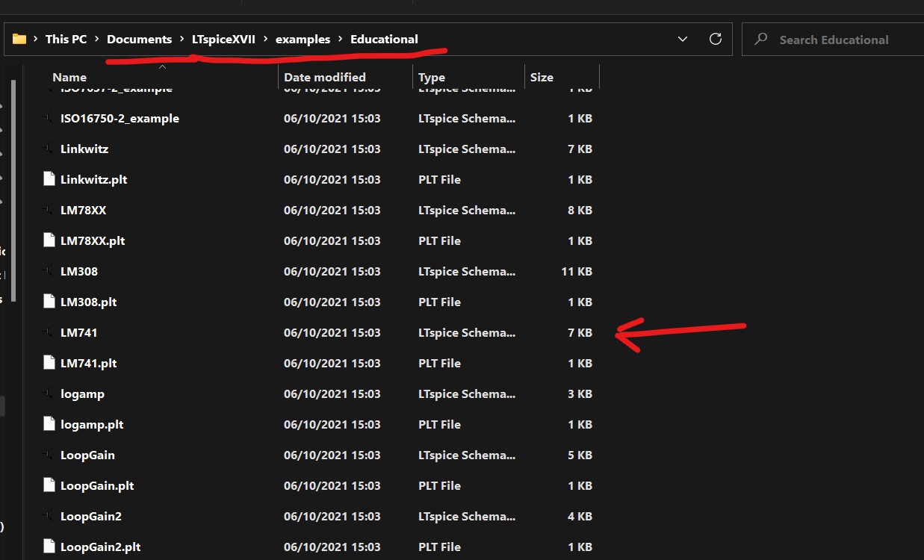Image resolution: width=924 pixels, height=560 pixels.
Task: Click LoopGain size cell 5 KB
Action: (x=580, y=455)
